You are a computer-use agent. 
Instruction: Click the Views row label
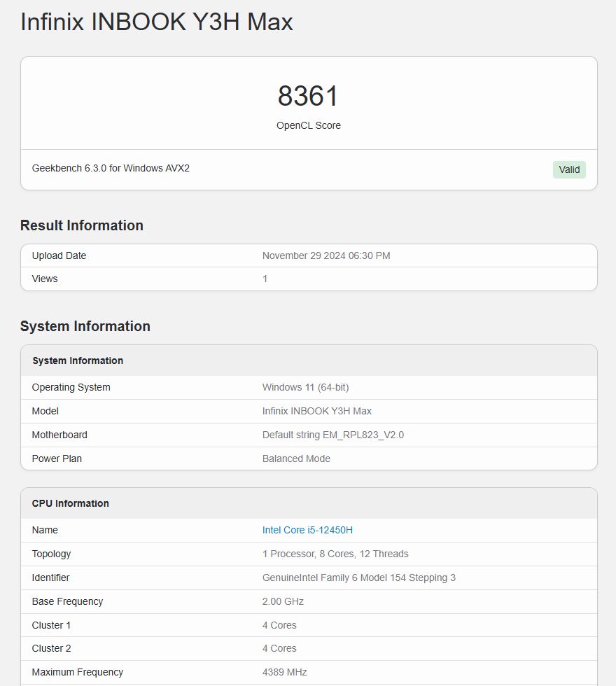click(45, 279)
